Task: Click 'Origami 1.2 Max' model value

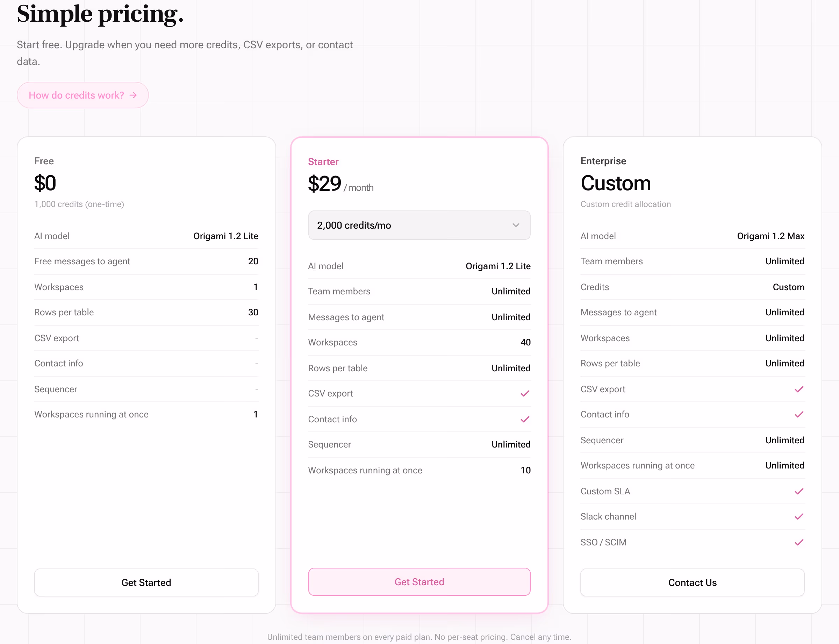Action: 771,236
